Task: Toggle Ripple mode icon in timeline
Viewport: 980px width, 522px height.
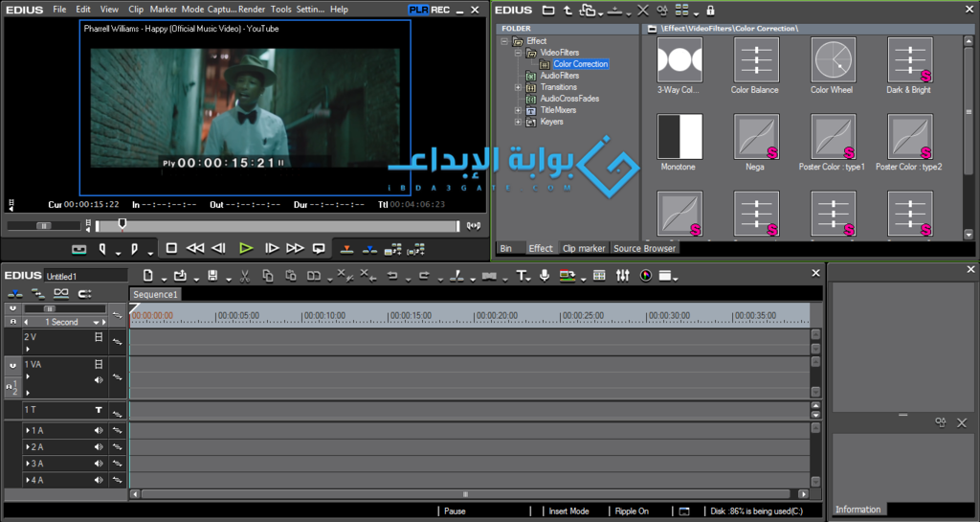Action: 37,294
